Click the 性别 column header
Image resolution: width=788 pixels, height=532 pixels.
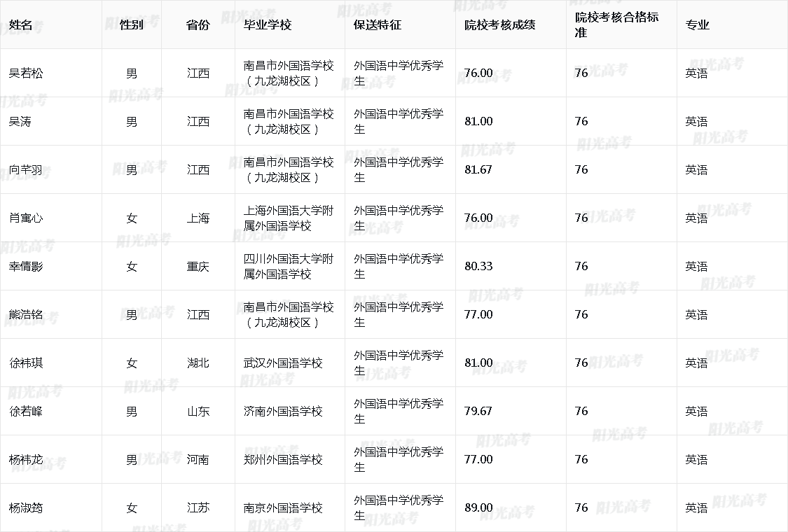(132, 25)
